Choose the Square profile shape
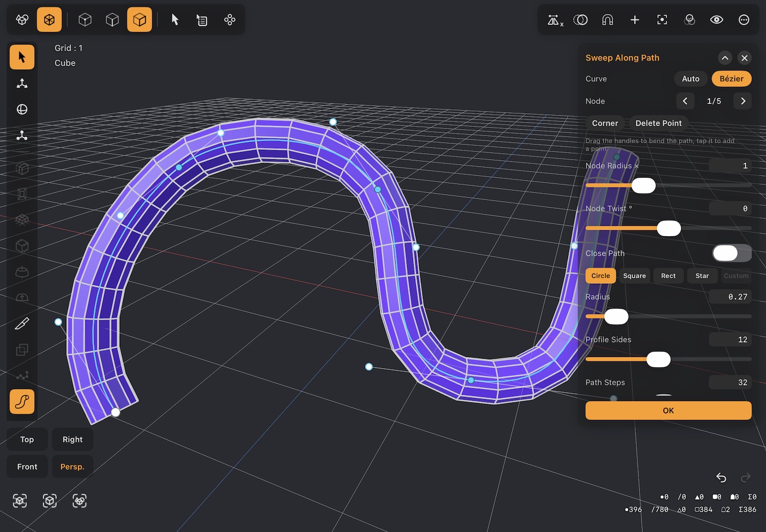Screen dimensions: 766x532 click(x=635, y=276)
